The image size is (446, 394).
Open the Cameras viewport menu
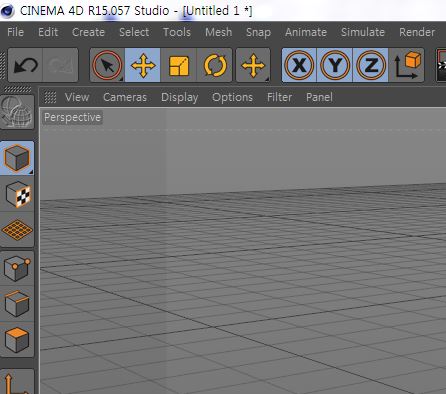125,97
